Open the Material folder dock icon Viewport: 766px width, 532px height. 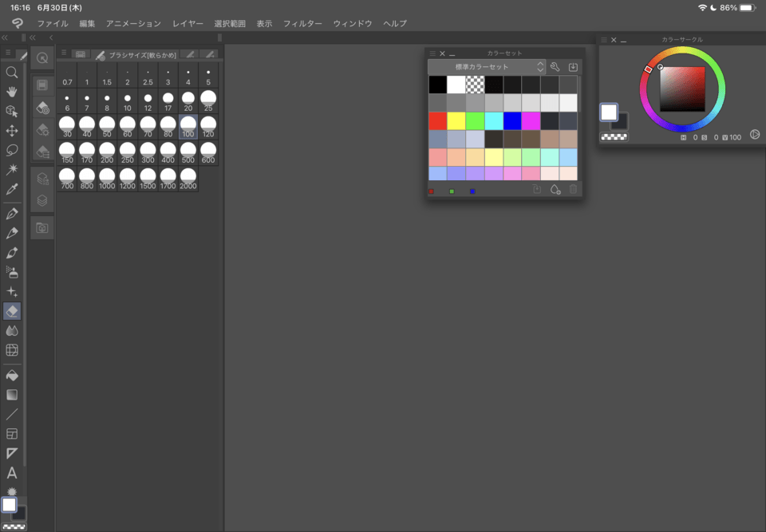pyautogui.click(x=42, y=228)
